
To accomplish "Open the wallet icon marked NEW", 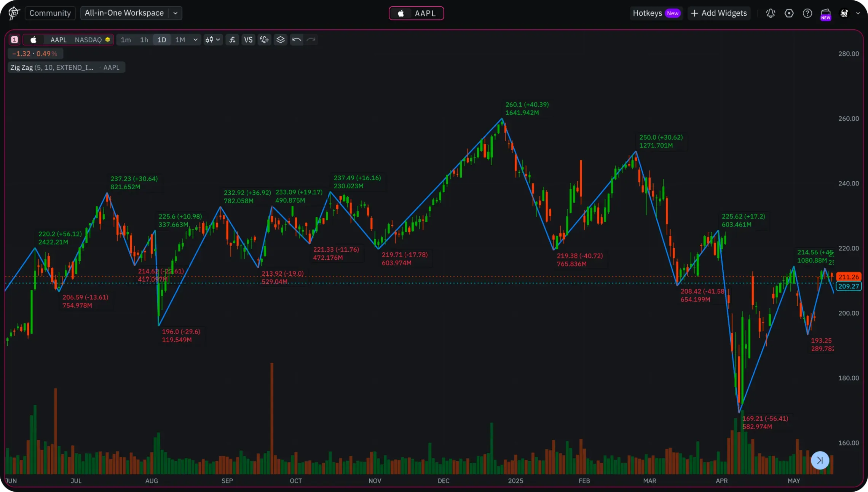I will [x=825, y=14].
